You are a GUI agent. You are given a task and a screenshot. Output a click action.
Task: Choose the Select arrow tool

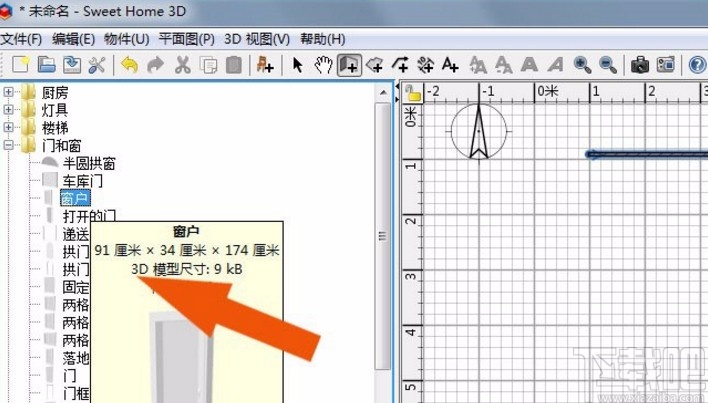298,65
